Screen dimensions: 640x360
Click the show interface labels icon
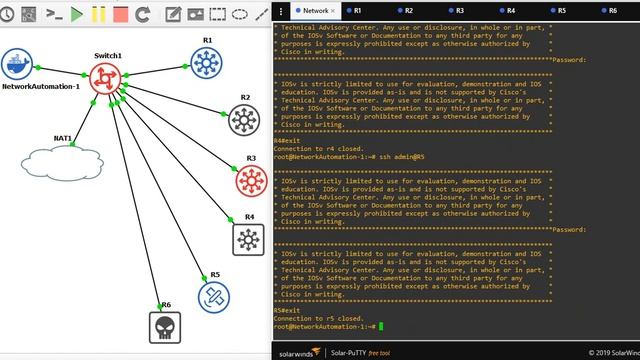pyautogui.click(x=29, y=14)
